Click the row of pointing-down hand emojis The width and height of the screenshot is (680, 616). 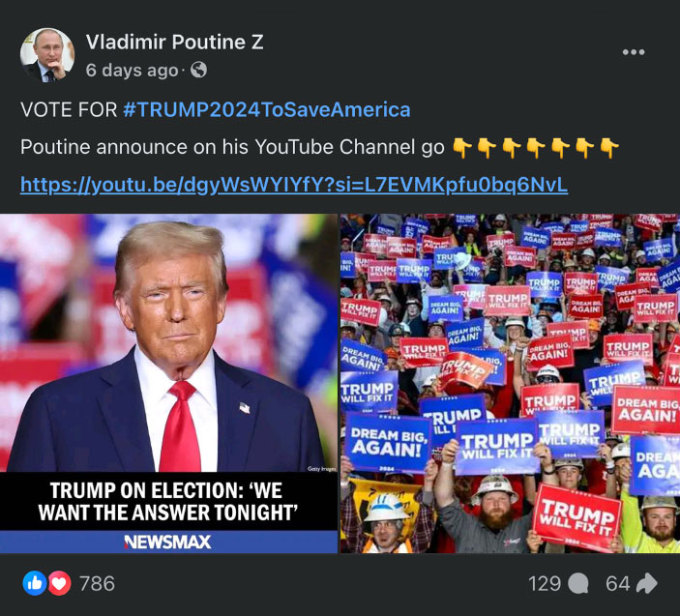(535, 148)
